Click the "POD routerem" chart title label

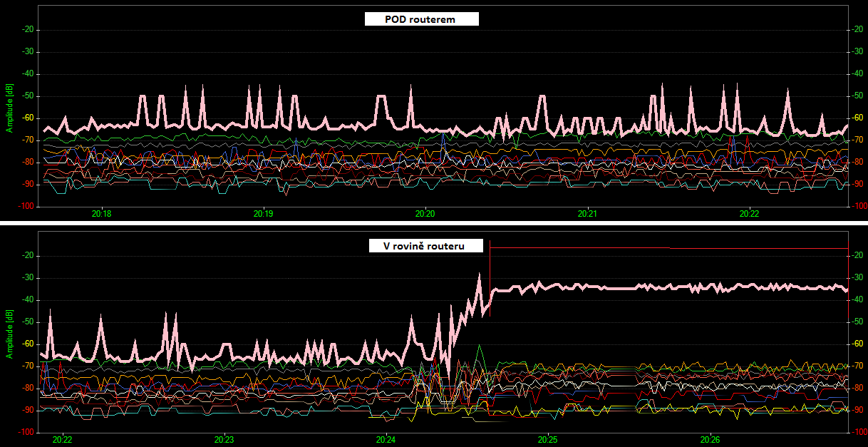point(421,19)
